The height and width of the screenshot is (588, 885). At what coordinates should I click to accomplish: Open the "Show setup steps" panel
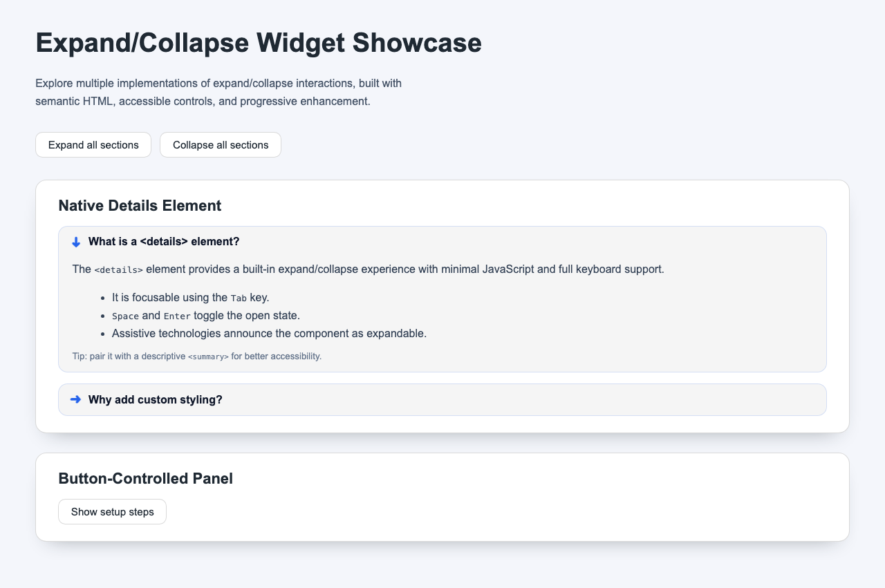[x=112, y=511]
